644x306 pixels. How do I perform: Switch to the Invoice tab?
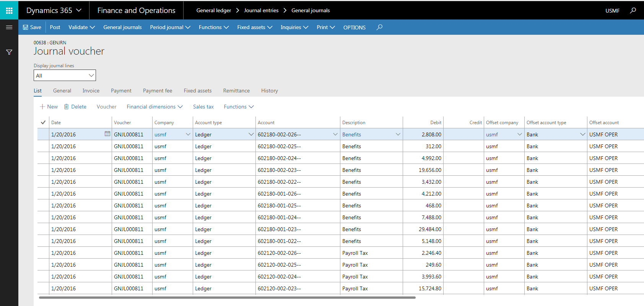(91, 91)
